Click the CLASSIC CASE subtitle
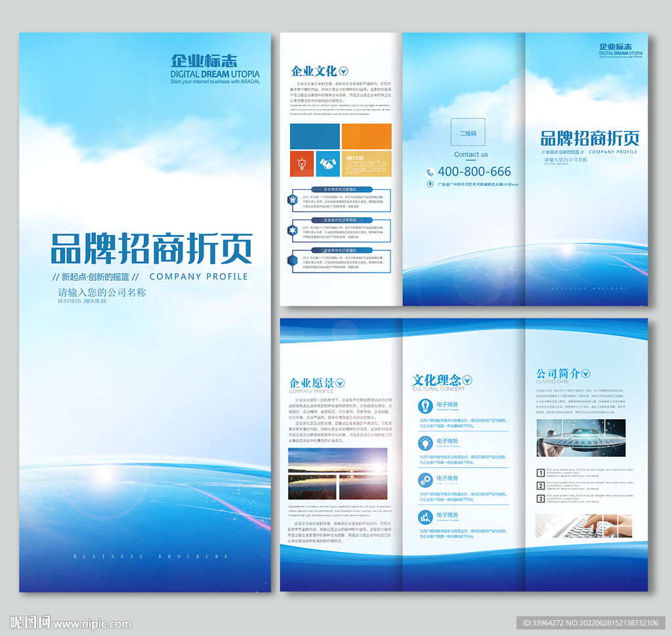The height and width of the screenshot is (636, 672). [x=553, y=381]
